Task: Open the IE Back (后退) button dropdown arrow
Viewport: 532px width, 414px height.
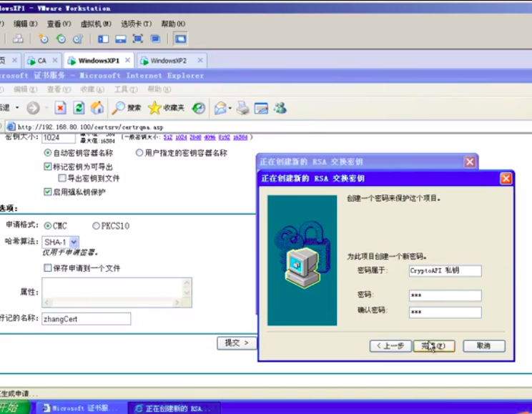Action: [x=17, y=108]
